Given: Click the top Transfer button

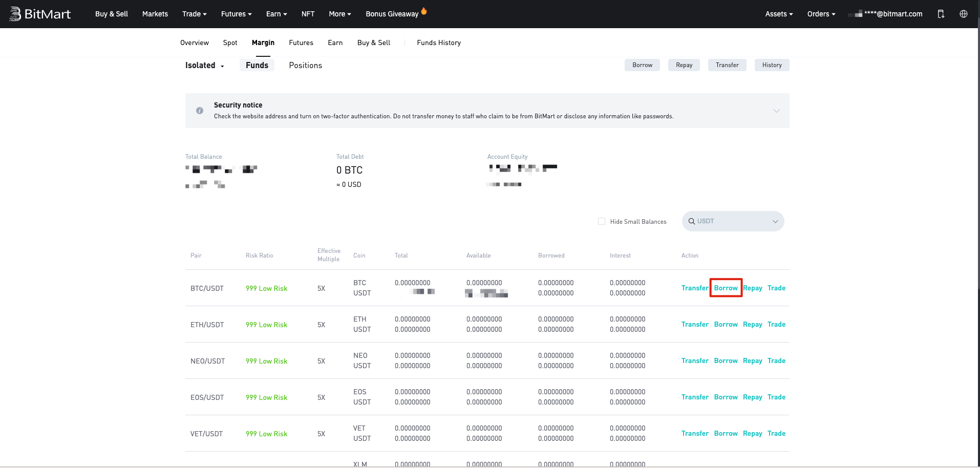Looking at the screenshot, I should click(x=727, y=65).
